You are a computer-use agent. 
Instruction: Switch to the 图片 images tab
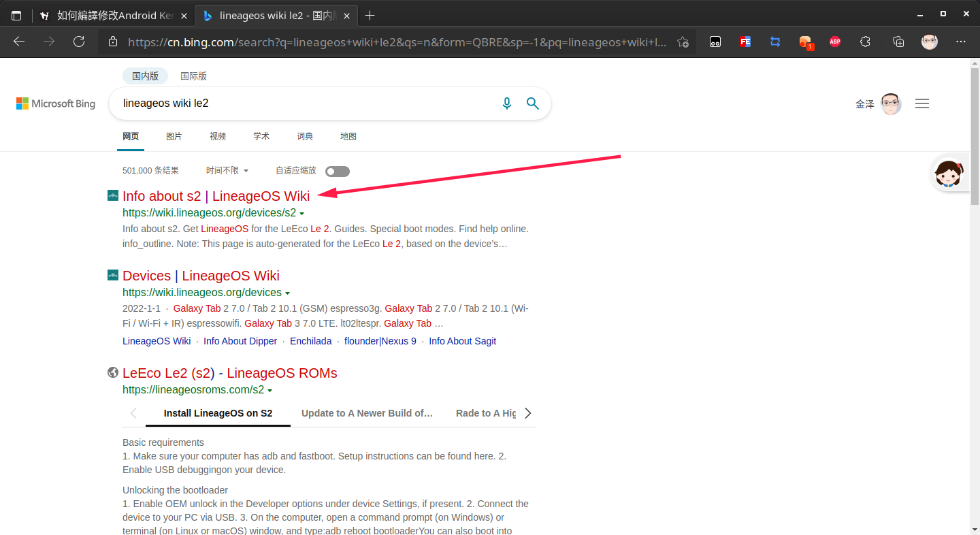pyautogui.click(x=174, y=137)
